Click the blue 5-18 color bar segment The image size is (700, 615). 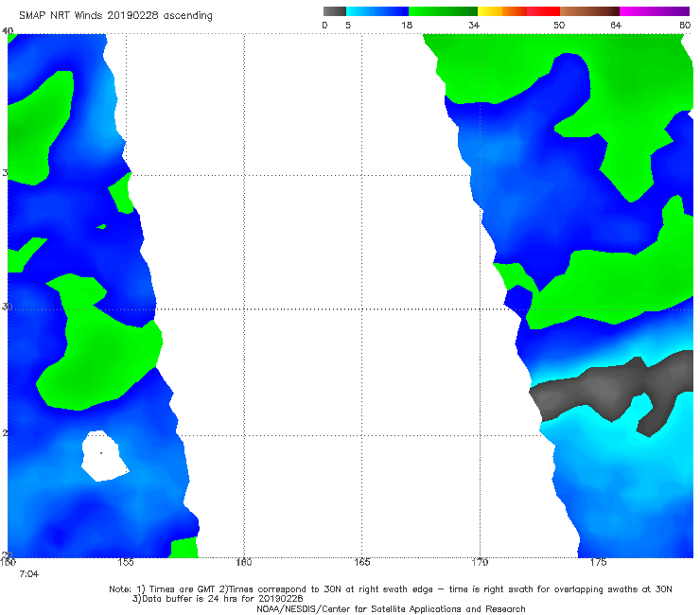[377, 11]
